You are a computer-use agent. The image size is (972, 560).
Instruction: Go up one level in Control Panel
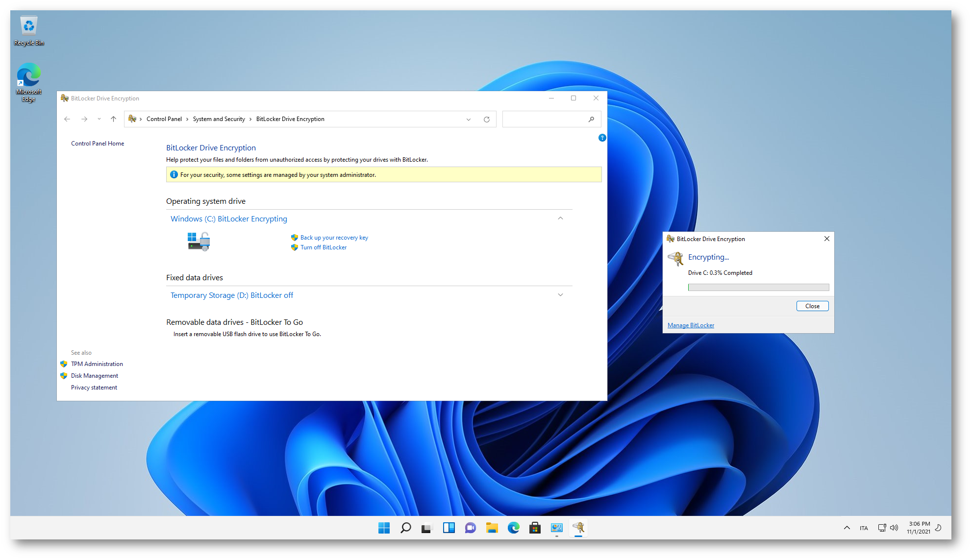coord(113,119)
